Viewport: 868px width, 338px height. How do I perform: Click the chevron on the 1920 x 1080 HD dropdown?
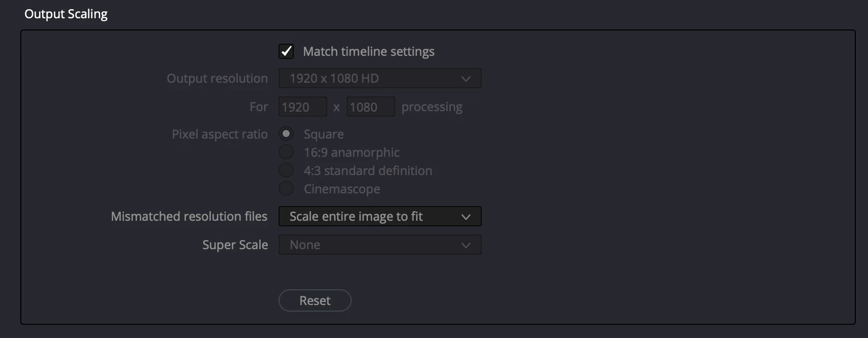coord(466,79)
